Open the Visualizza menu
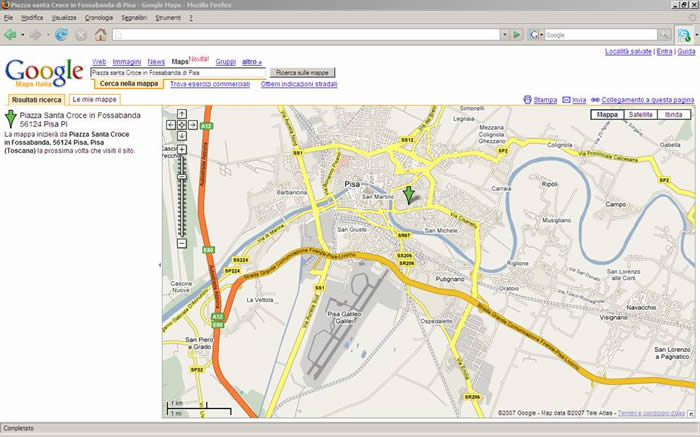The image size is (700, 437). click(64, 18)
